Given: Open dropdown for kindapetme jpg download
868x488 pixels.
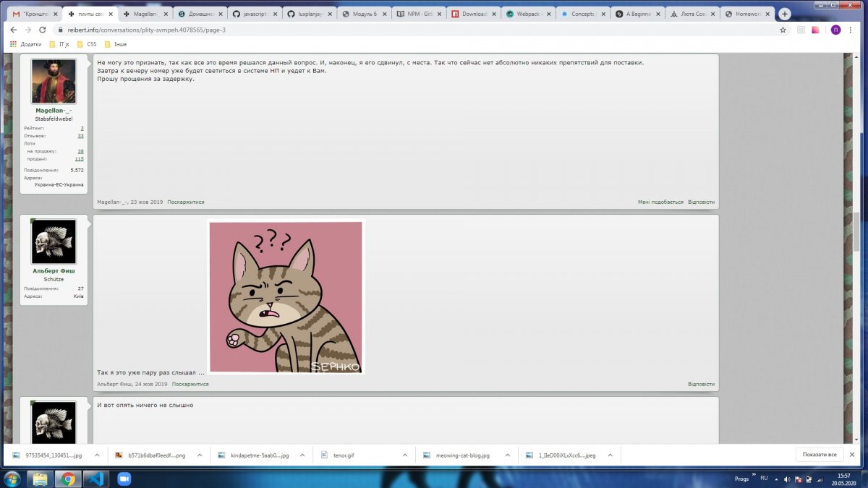Looking at the screenshot, I should 302,455.
